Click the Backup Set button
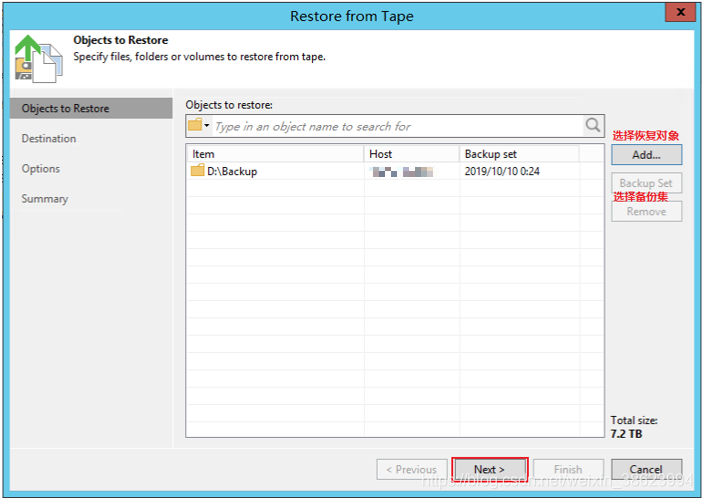This screenshot has height=499, width=703. (x=646, y=183)
